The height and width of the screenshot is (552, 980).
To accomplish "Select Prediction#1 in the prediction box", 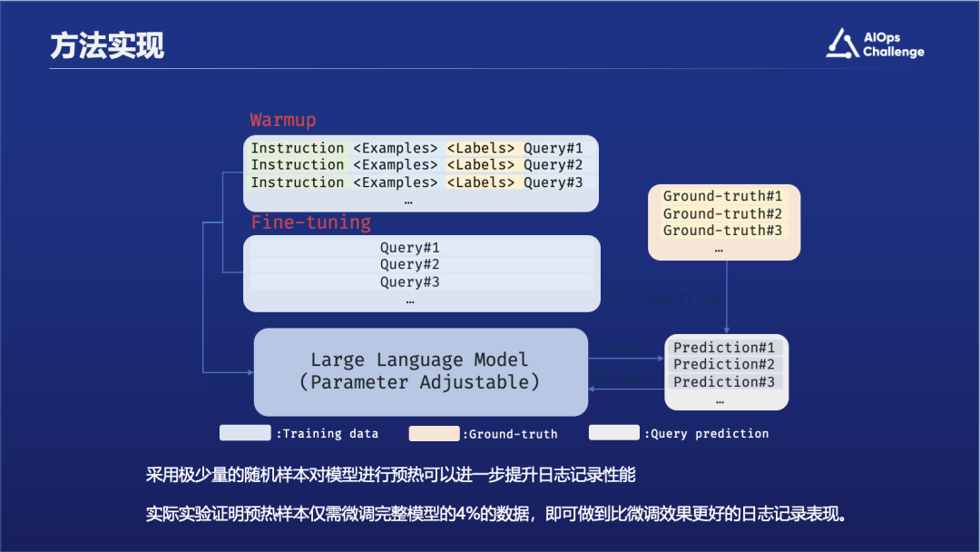I will (x=724, y=348).
